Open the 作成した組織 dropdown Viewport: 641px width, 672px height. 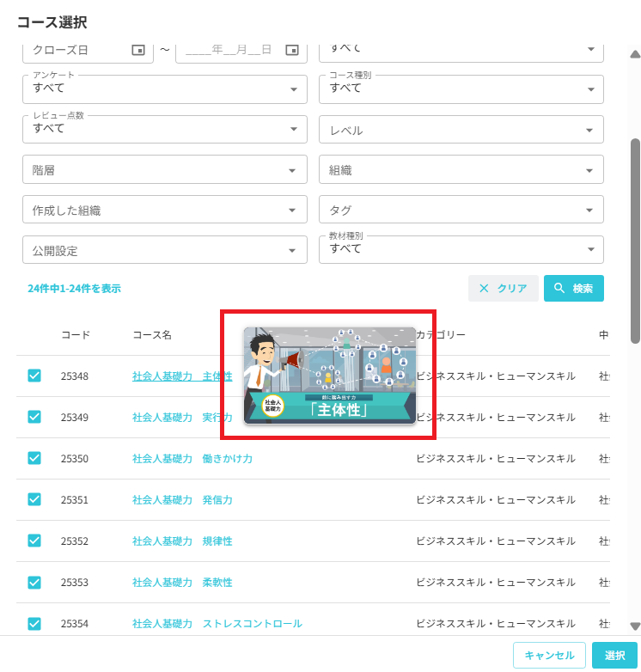pos(165,210)
